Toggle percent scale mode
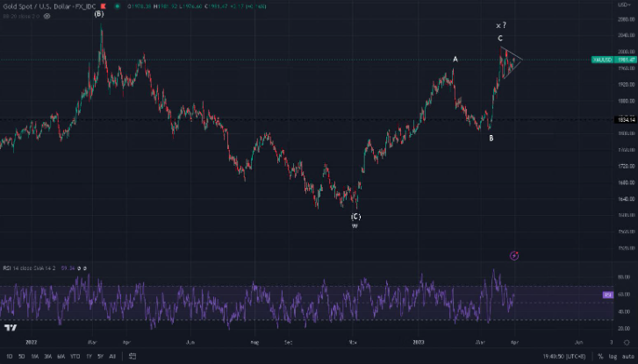The width and height of the screenshot is (638, 364). tap(600, 356)
